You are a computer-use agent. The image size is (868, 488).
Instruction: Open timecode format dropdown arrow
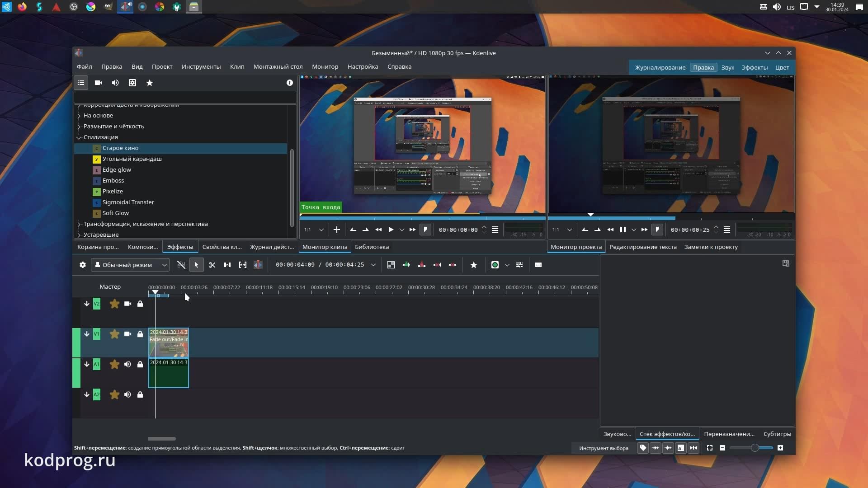(373, 265)
